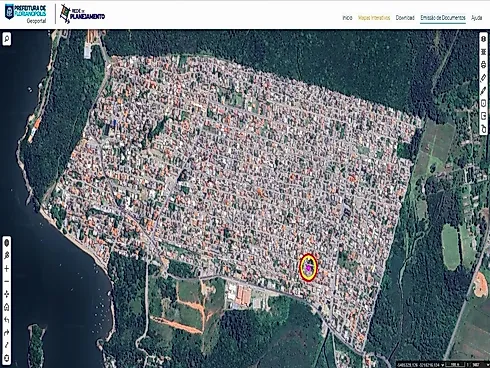Image resolution: width=490 pixels, height=368 pixels.
Task: Select the ruler measure tool
Action: tap(484, 78)
